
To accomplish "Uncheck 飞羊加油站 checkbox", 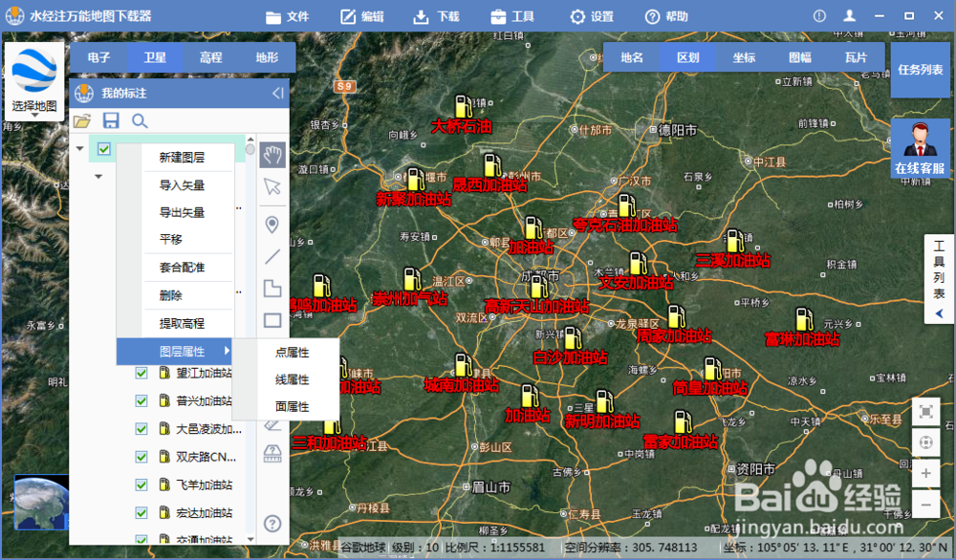I will pyautogui.click(x=141, y=485).
